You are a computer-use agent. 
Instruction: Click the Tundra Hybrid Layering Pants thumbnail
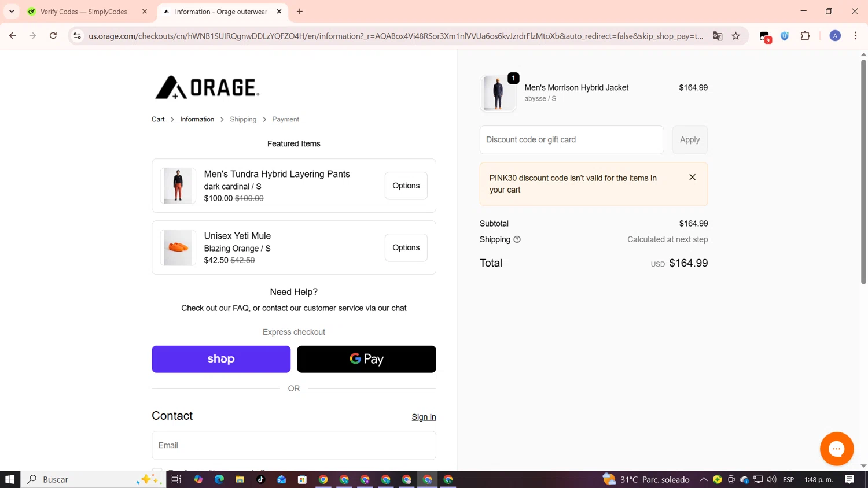click(178, 186)
